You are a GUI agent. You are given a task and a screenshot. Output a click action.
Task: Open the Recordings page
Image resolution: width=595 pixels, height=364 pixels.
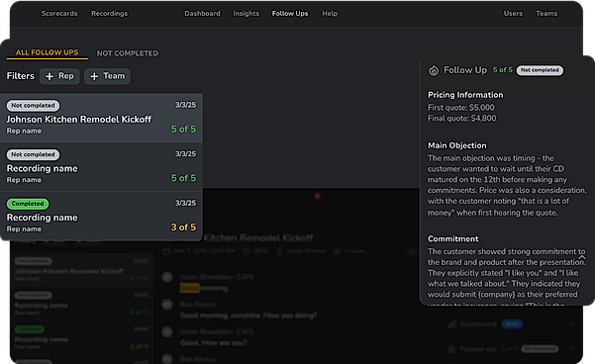click(x=109, y=13)
